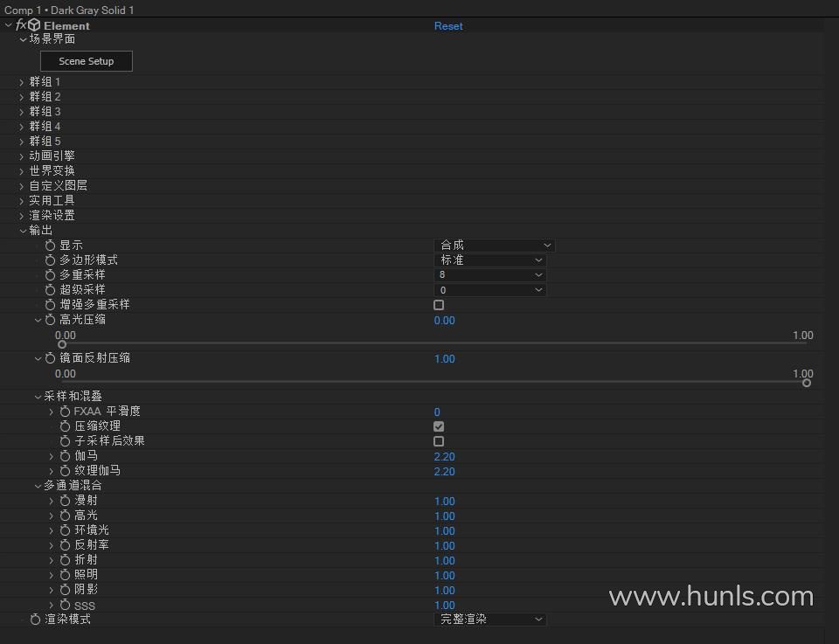The width and height of the screenshot is (839, 644).
Task: Toggle stopwatch for 显示
Action: click(x=51, y=246)
